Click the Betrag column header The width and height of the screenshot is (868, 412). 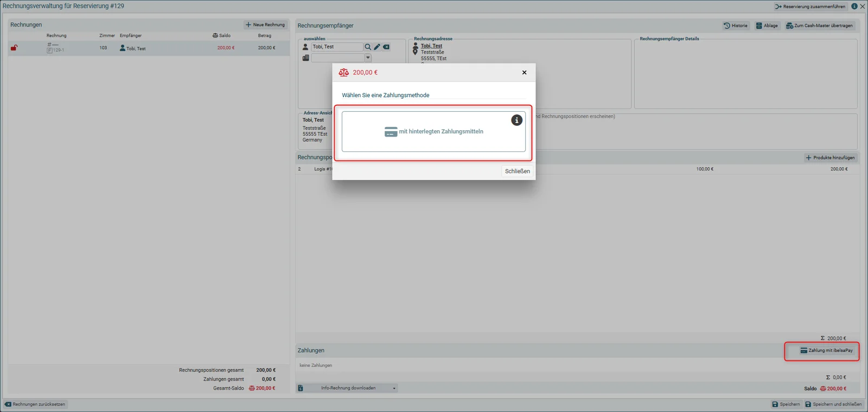[265, 36]
